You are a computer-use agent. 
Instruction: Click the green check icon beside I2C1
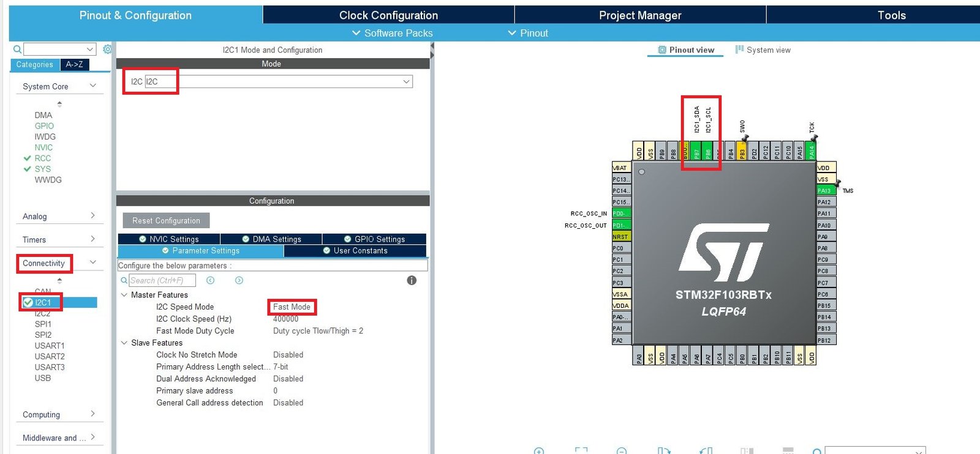click(28, 302)
